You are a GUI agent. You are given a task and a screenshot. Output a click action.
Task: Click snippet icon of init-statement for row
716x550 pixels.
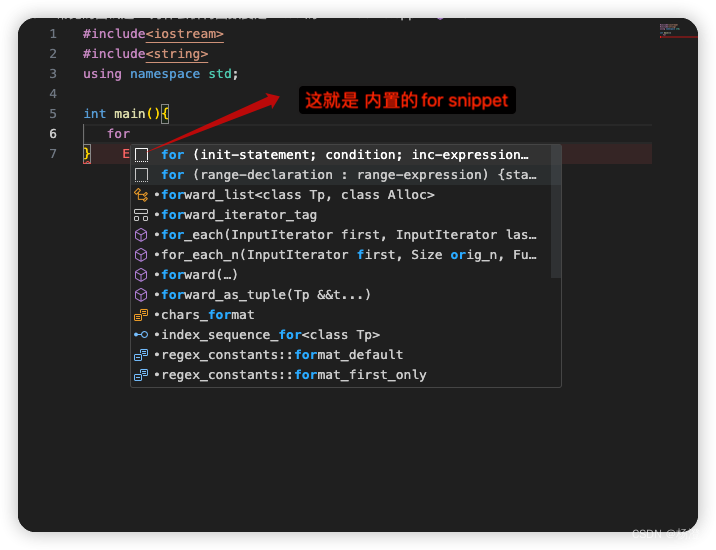coord(142,155)
